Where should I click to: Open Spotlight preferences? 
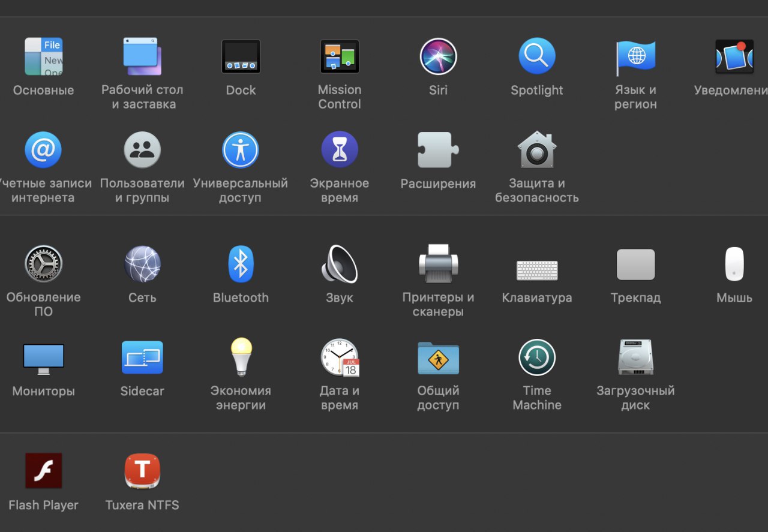point(537,57)
